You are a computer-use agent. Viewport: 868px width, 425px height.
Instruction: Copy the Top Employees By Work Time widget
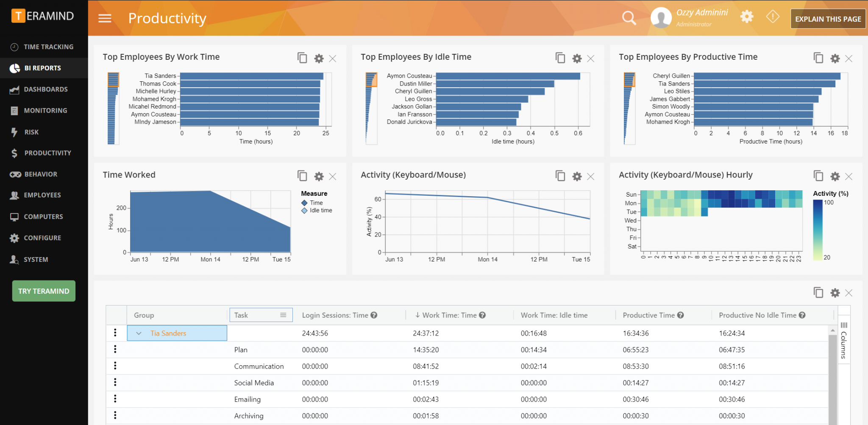(x=302, y=58)
